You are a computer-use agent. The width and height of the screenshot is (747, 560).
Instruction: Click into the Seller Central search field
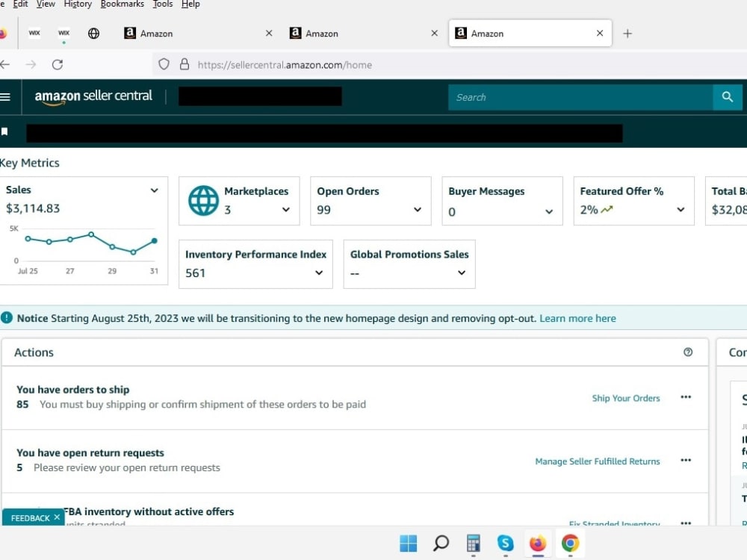580,97
